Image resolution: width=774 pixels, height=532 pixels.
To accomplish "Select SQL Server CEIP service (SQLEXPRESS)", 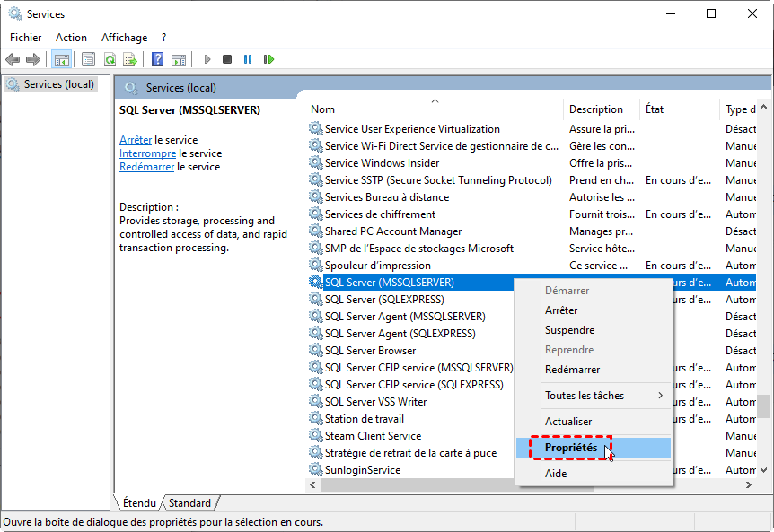I will pyautogui.click(x=410, y=384).
